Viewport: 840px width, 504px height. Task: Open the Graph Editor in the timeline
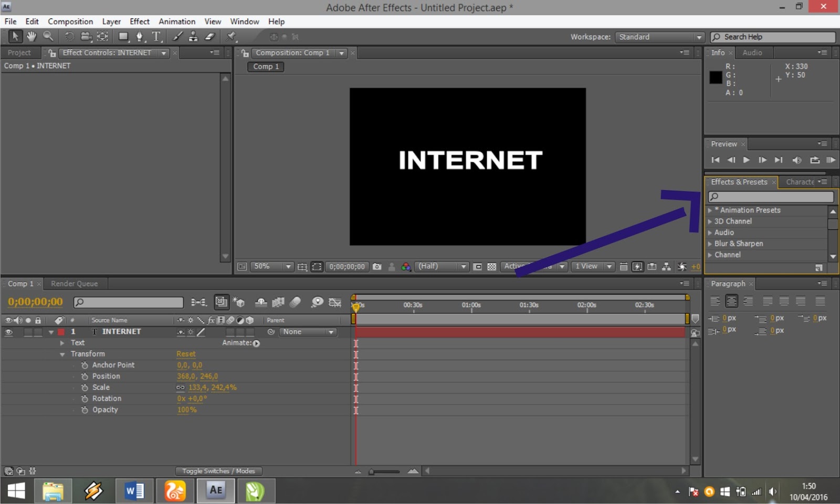(335, 302)
